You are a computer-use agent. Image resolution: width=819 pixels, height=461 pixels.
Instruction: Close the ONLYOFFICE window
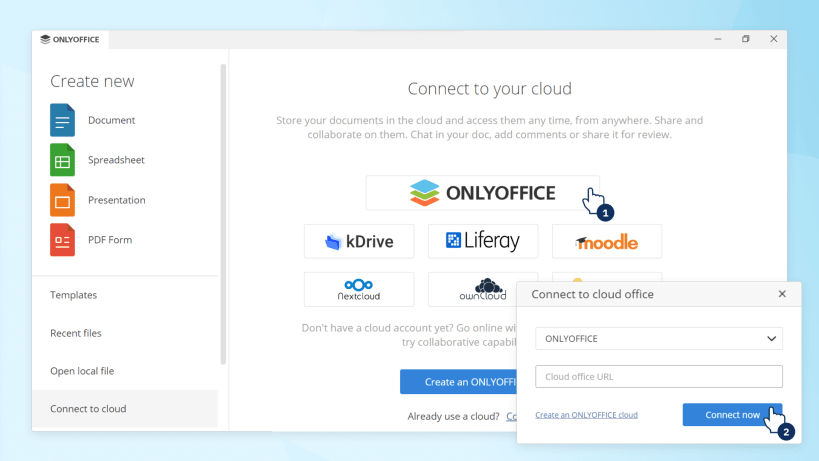pos(774,39)
